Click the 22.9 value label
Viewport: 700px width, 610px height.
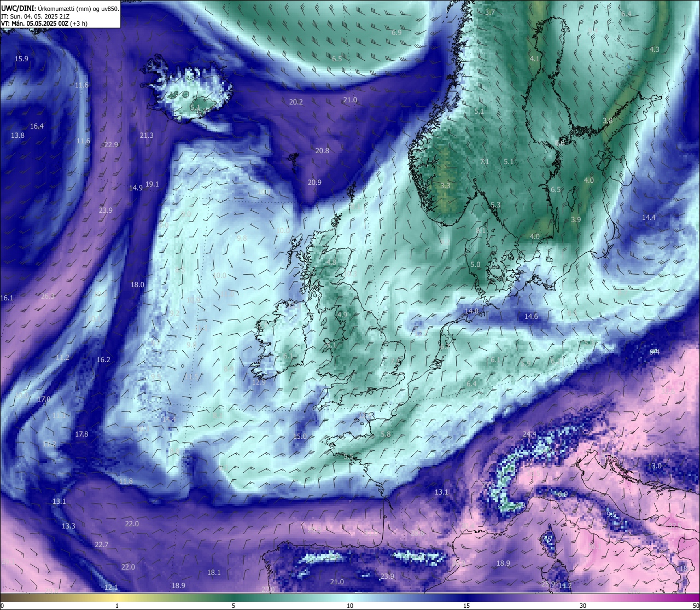point(111,144)
